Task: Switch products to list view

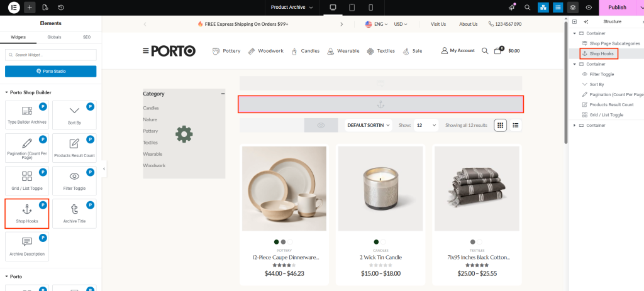Action: pyautogui.click(x=516, y=125)
